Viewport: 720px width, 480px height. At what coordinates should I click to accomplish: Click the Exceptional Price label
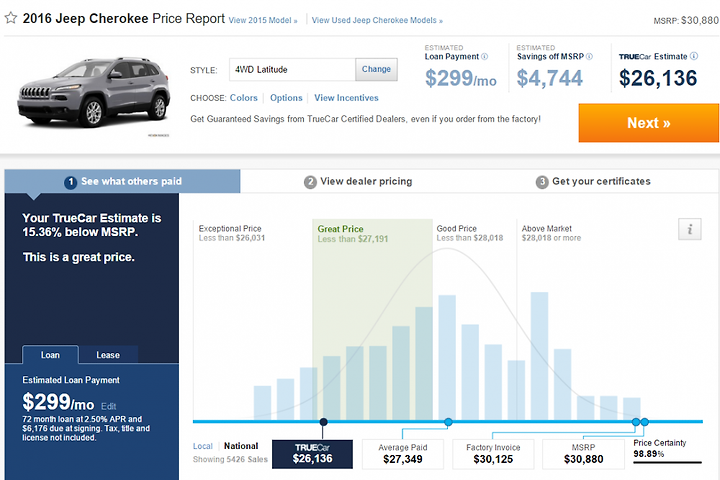coord(230,228)
